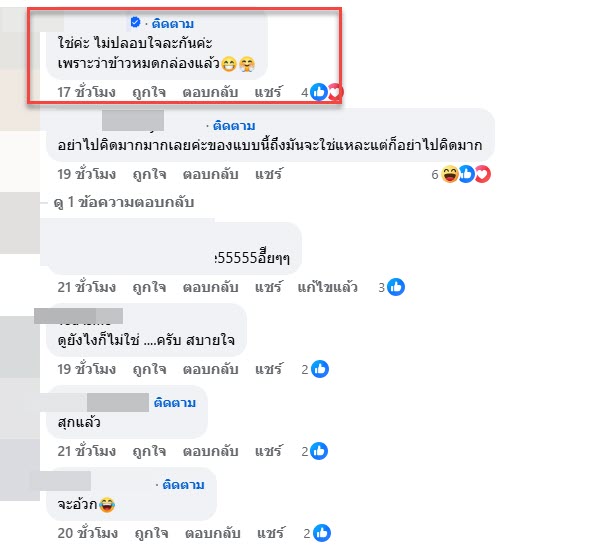Open the like reactions on the ดูยังไงก็ไม่ใช่ comment
Viewport: 601px width, 549px height.
(x=320, y=369)
